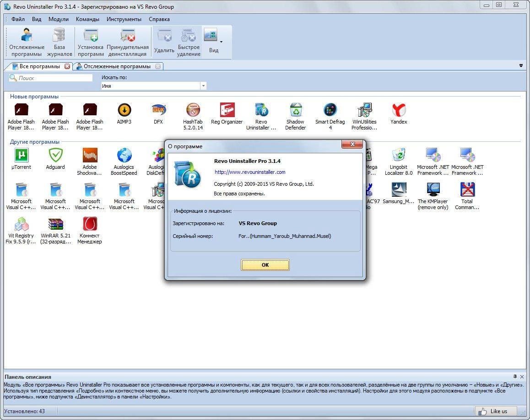Select the Adguard program icon
530x420 pixels.
55,159
